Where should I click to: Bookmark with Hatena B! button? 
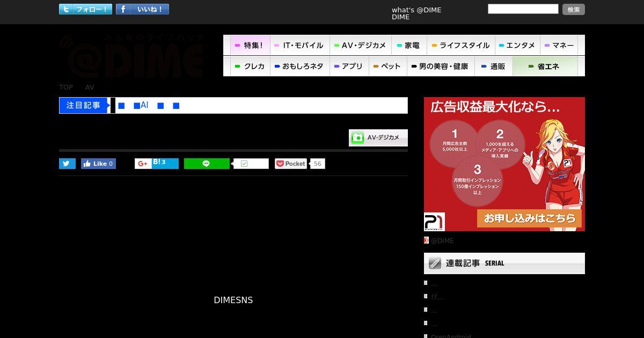165,164
